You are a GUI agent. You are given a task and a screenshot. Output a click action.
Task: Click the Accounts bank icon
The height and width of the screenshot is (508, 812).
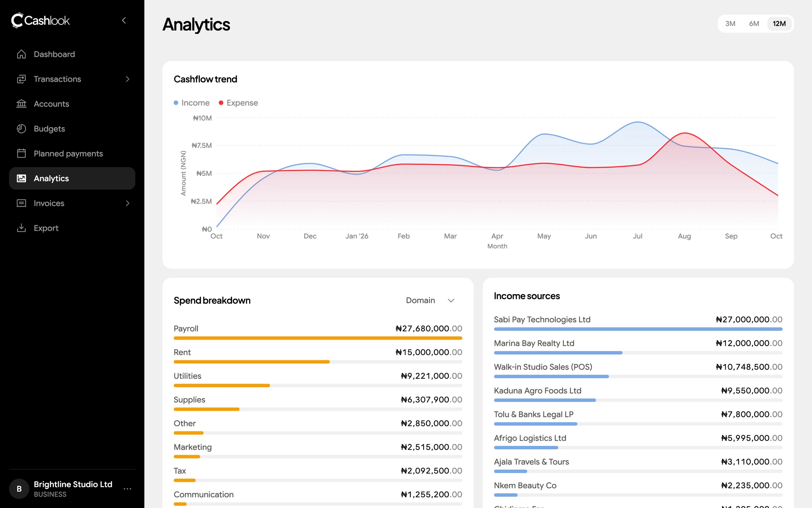pos(21,104)
